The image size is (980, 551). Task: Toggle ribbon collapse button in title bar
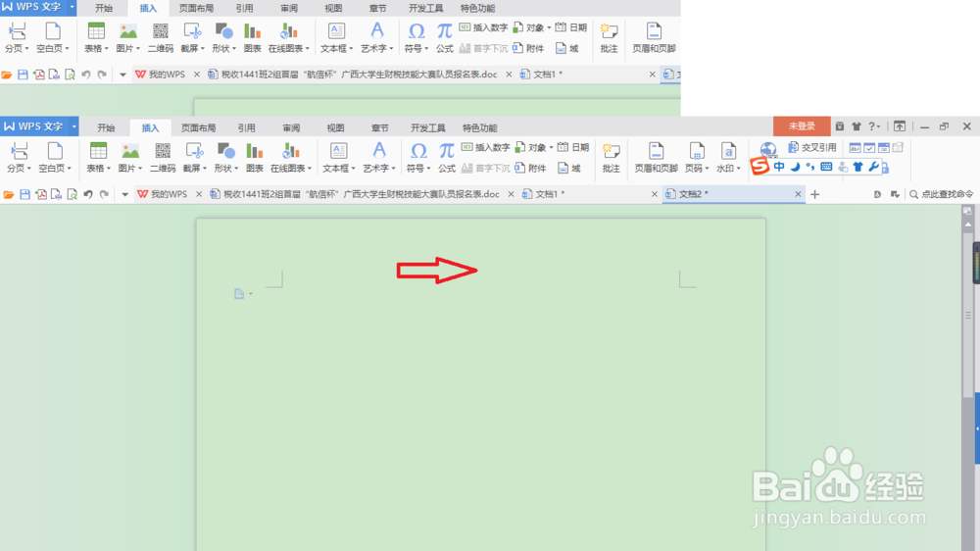tap(900, 126)
